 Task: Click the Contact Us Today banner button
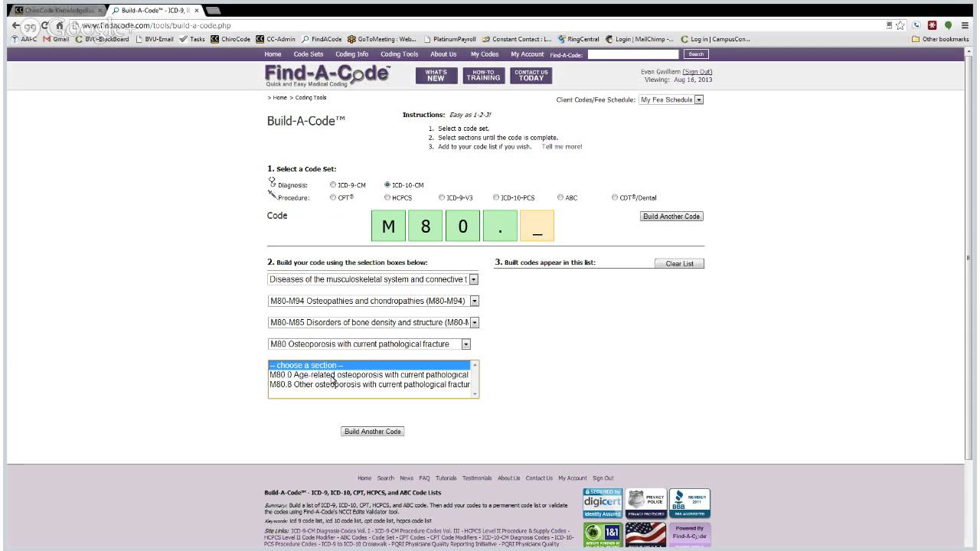point(531,75)
